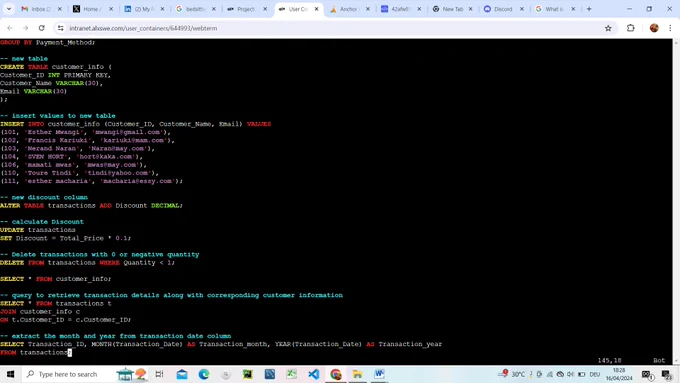Open the blue database app taskbar icon
Viewport: 680px width, 383px height.
(270, 374)
